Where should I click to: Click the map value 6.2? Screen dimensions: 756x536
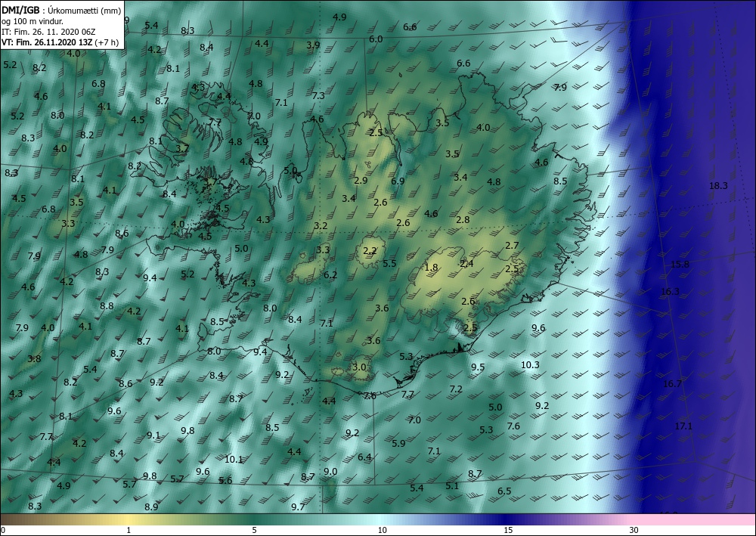(x=330, y=274)
